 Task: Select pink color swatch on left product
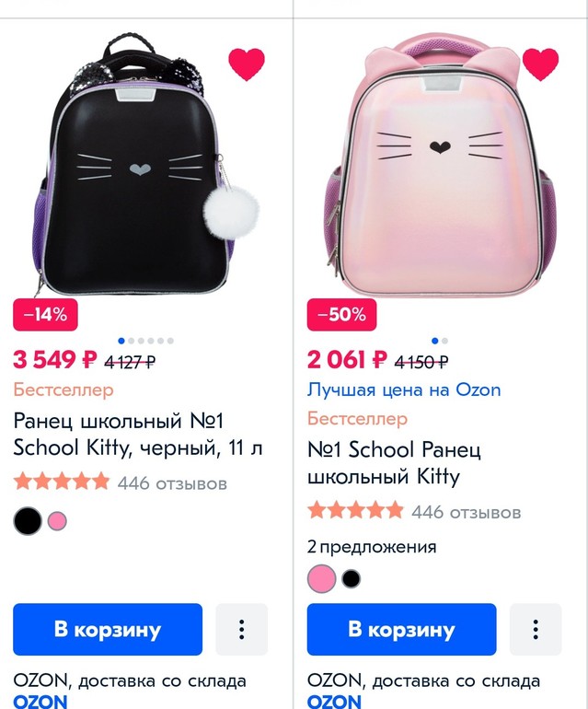(57, 521)
